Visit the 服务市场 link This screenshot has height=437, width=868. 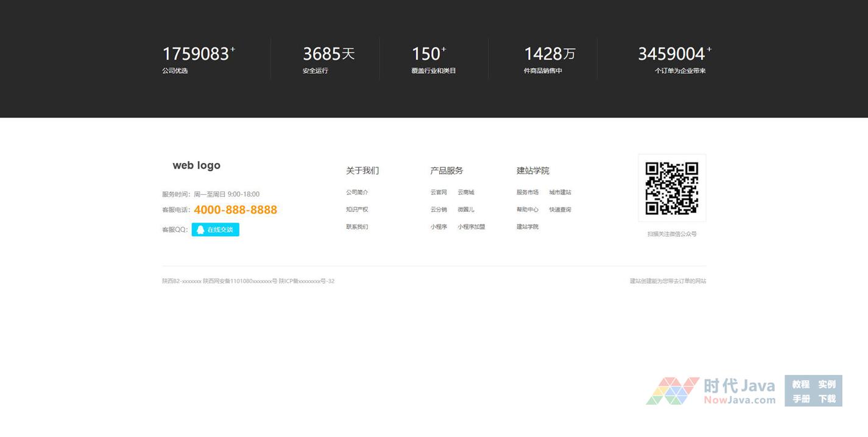(x=528, y=192)
